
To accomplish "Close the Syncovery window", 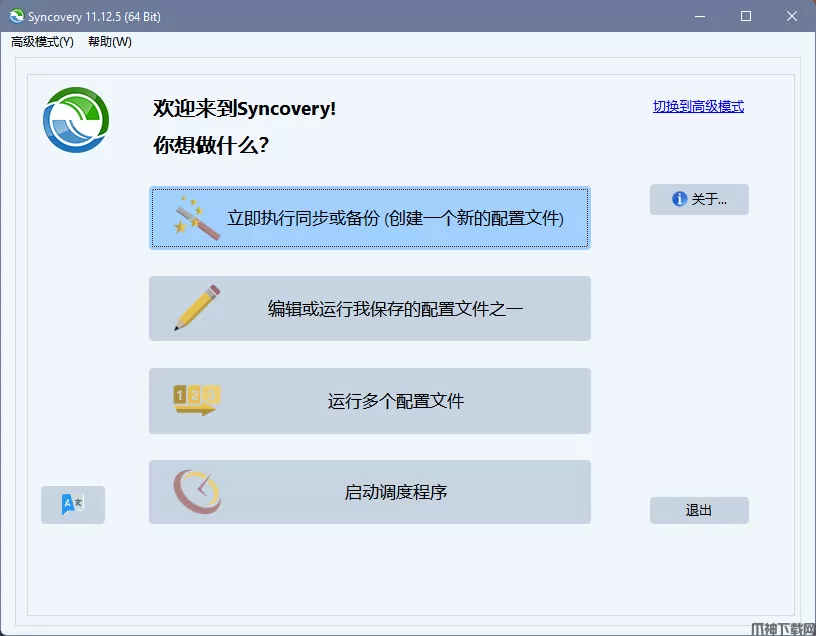I will [792, 16].
